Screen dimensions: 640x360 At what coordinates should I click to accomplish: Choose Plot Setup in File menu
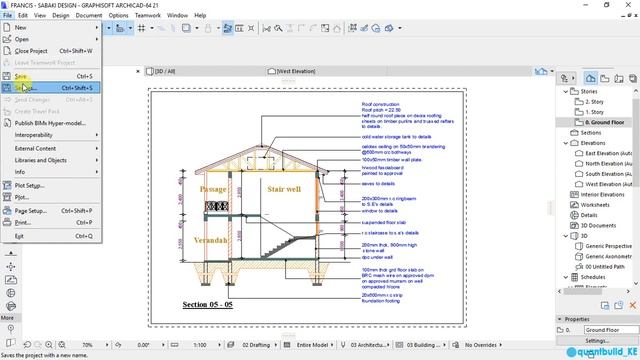pos(51,185)
